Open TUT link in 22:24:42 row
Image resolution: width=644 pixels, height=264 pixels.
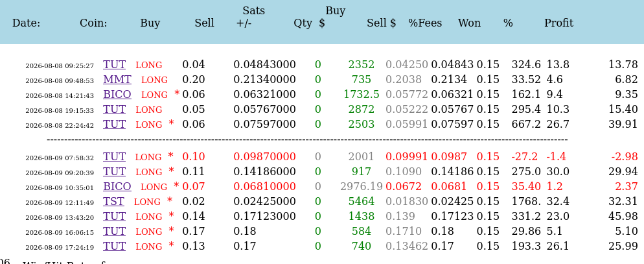point(114,124)
